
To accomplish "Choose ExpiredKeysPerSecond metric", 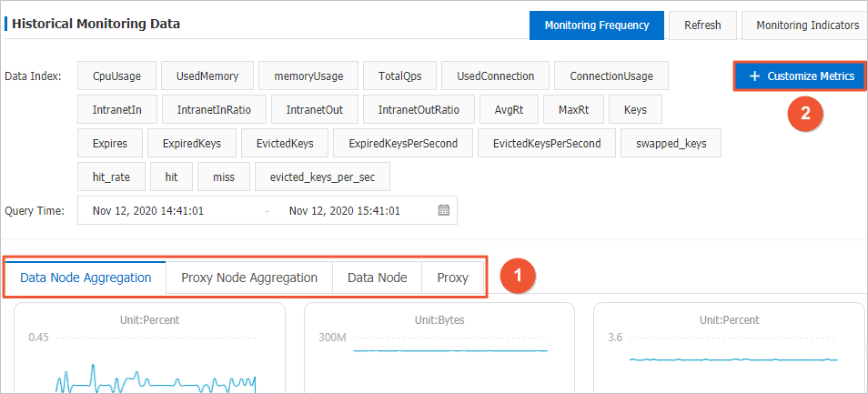I will pyautogui.click(x=403, y=144).
